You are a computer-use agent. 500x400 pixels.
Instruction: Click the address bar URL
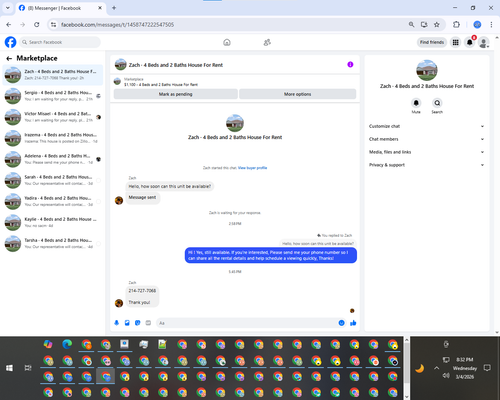117,25
